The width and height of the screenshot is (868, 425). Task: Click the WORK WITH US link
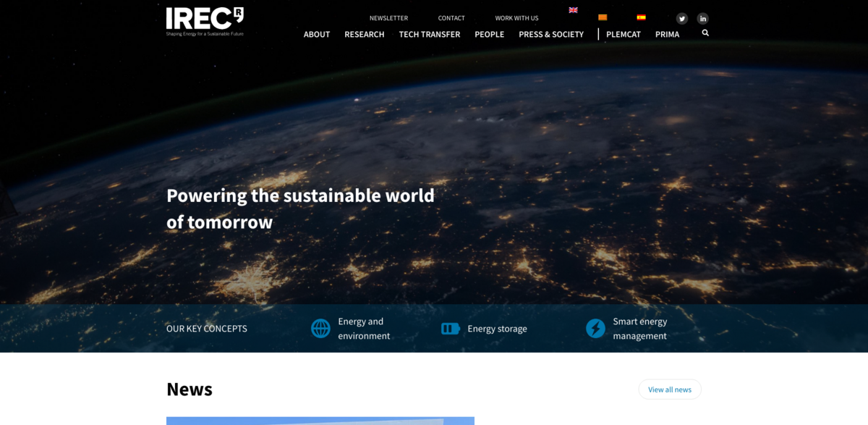coord(516,17)
